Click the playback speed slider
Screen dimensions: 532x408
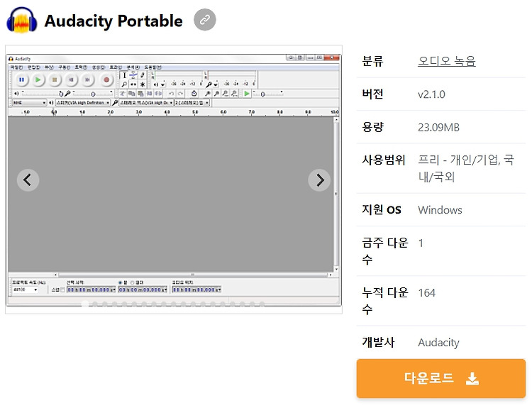tap(267, 94)
